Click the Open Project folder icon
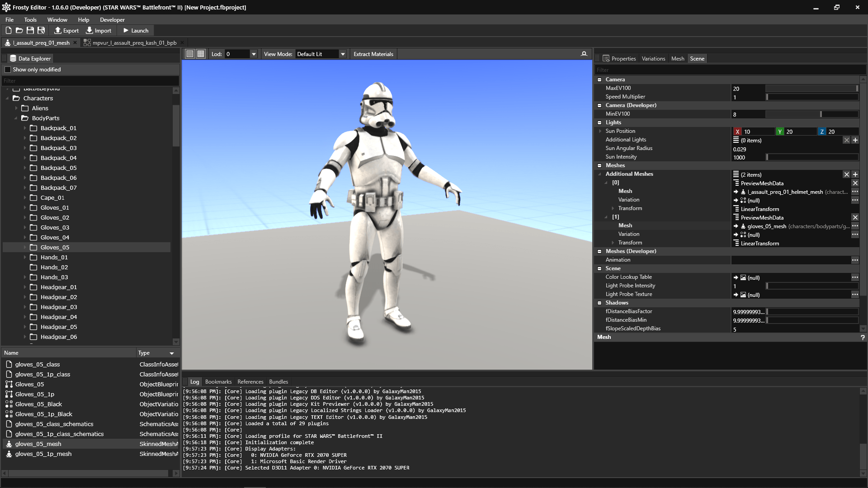Screen dimensions: 868x488 19,30
